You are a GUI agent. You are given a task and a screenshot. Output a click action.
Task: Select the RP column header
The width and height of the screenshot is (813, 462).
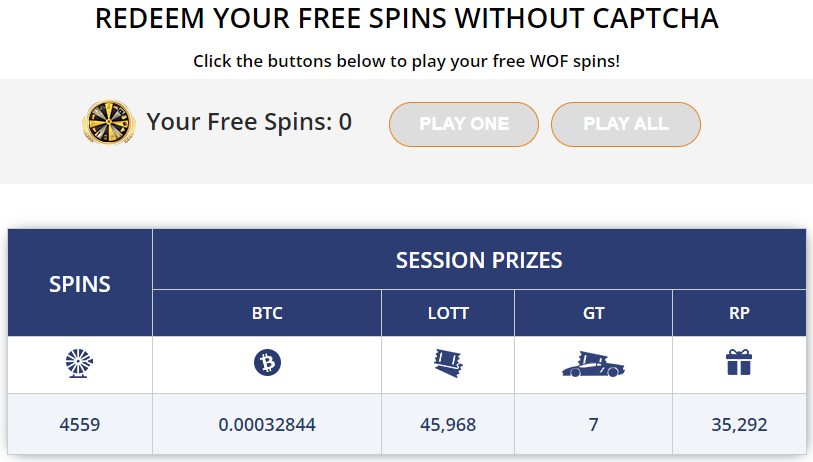click(x=739, y=313)
